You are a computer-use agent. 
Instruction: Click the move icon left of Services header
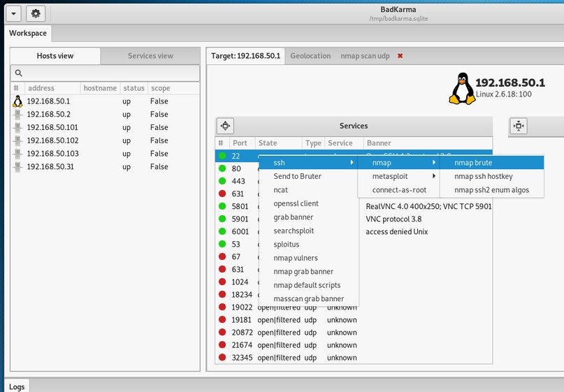click(225, 126)
